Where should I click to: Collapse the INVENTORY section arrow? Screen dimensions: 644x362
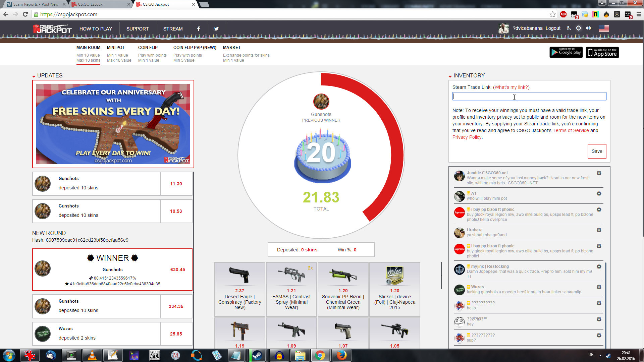(x=450, y=76)
